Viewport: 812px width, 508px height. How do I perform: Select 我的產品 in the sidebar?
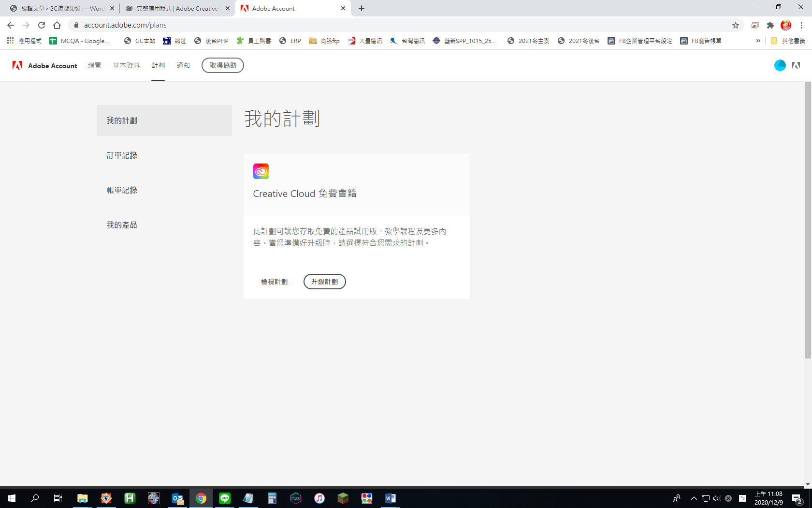point(122,225)
